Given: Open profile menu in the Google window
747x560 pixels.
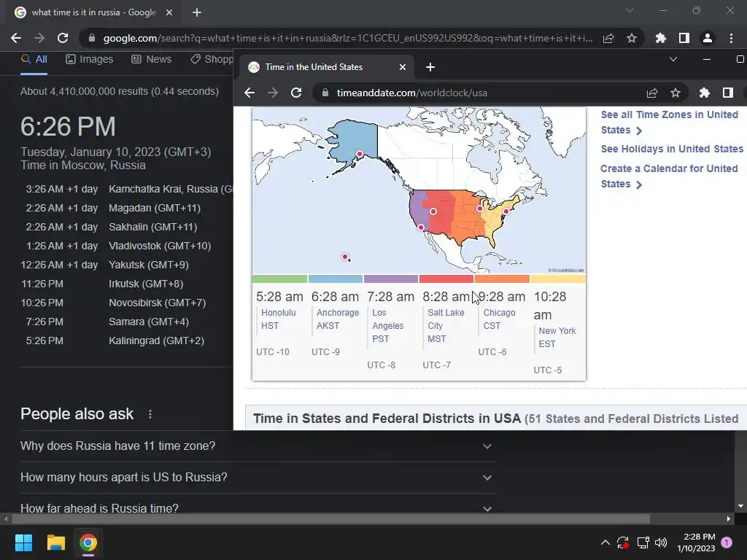Looking at the screenshot, I should pyautogui.click(x=708, y=38).
